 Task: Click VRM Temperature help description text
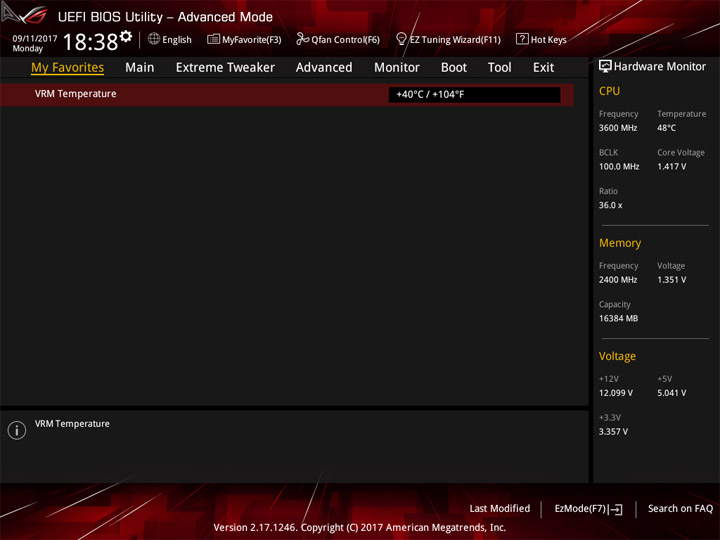click(x=72, y=424)
